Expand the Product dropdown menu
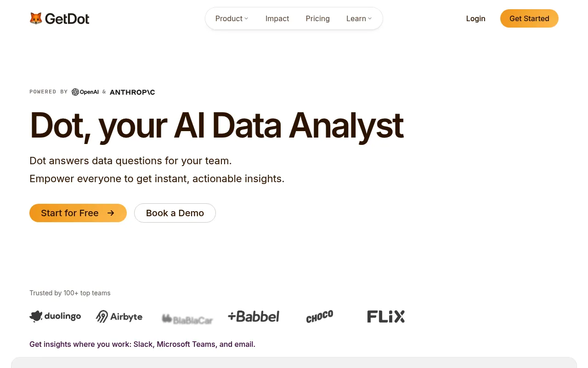Viewport: 588px width, 368px height. point(232,18)
